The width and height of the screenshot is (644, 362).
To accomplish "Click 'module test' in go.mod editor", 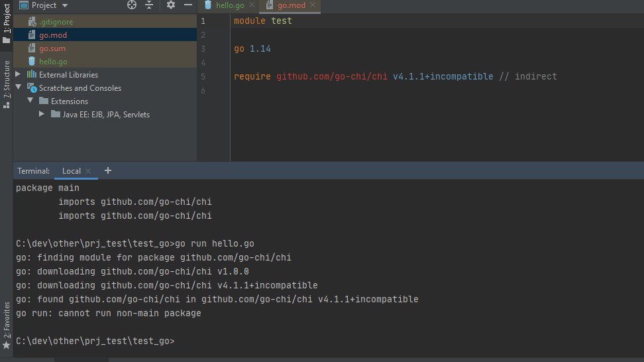I will pyautogui.click(x=263, y=21).
